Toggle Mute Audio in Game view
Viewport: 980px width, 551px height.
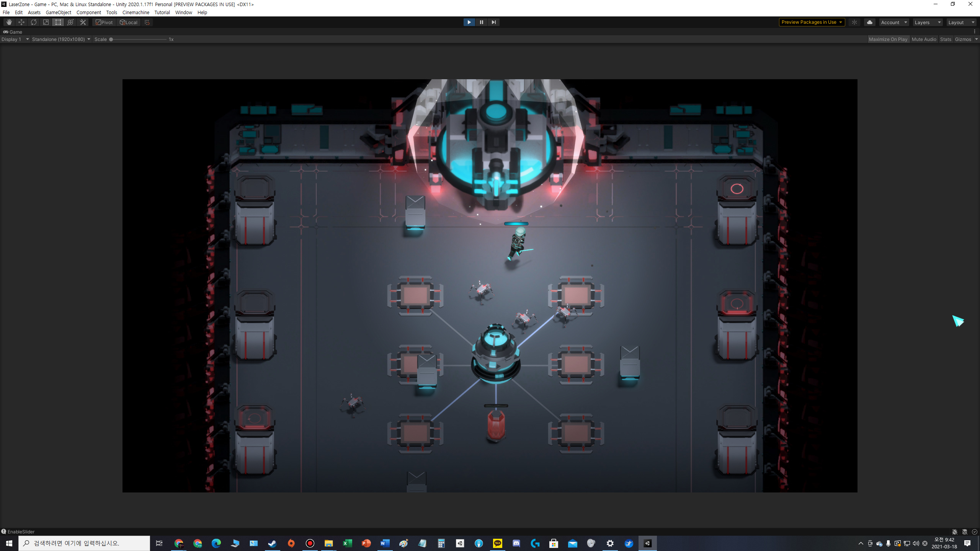tap(924, 39)
